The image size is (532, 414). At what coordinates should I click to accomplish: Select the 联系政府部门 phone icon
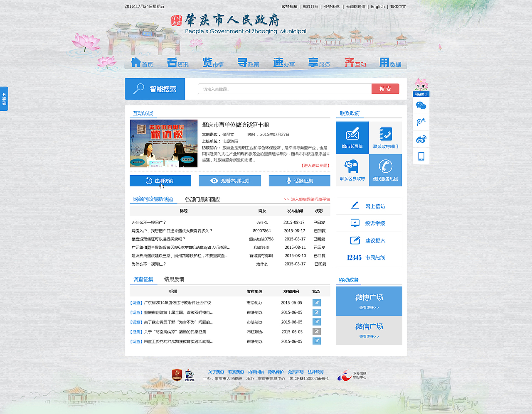[x=385, y=134]
